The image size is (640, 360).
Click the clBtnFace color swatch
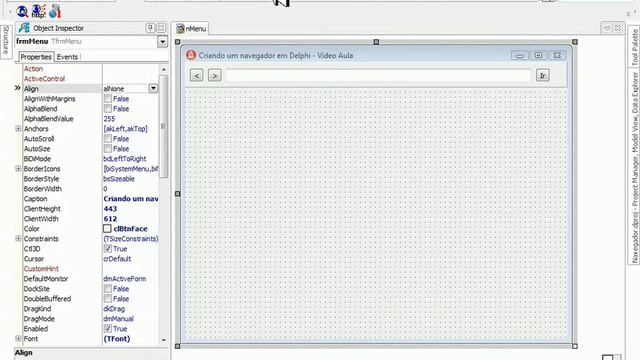(x=107, y=229)
